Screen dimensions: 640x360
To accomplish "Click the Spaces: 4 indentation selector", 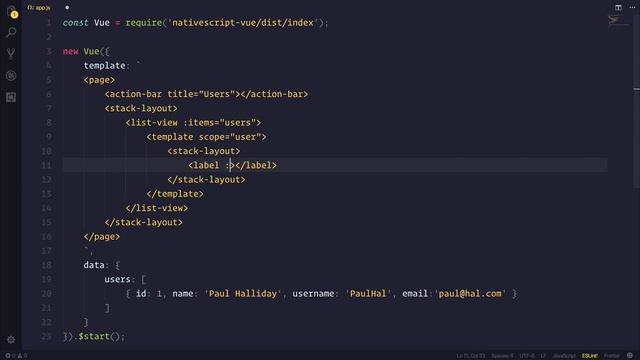I will point(502,356).
